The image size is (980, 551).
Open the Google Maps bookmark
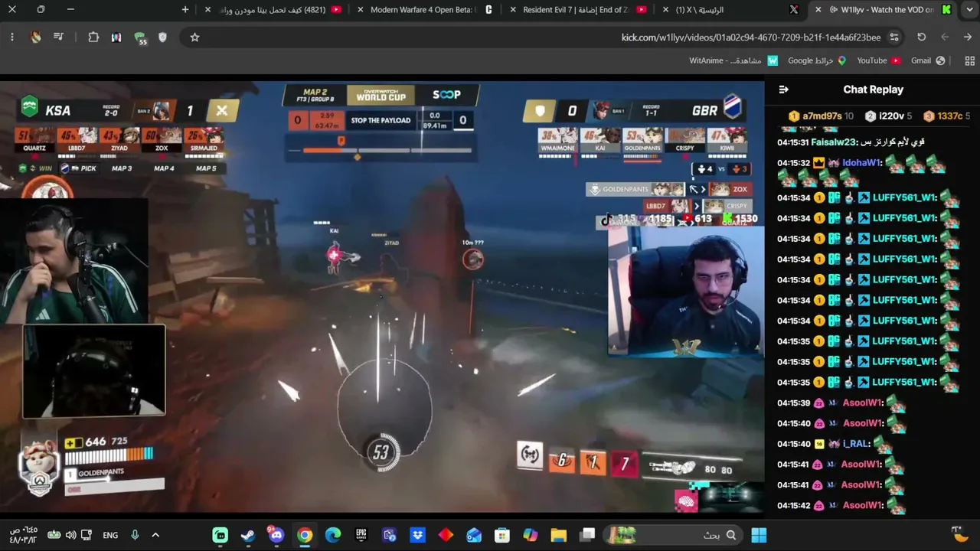point(817,60)
